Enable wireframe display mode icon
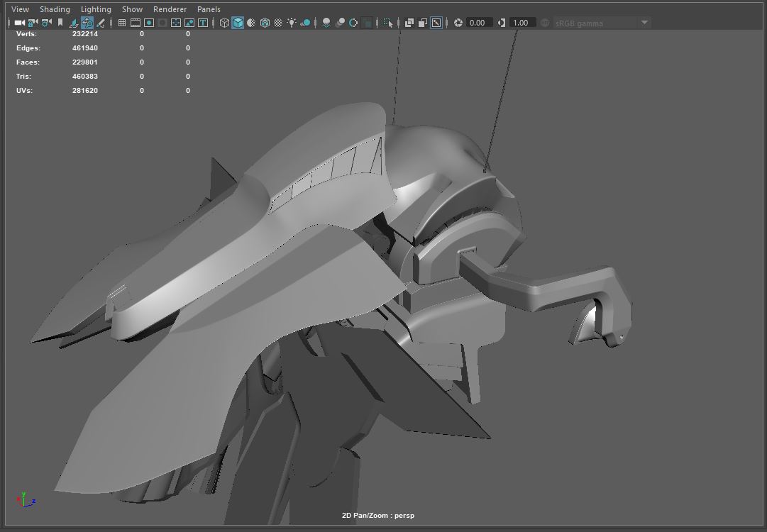 224,23
